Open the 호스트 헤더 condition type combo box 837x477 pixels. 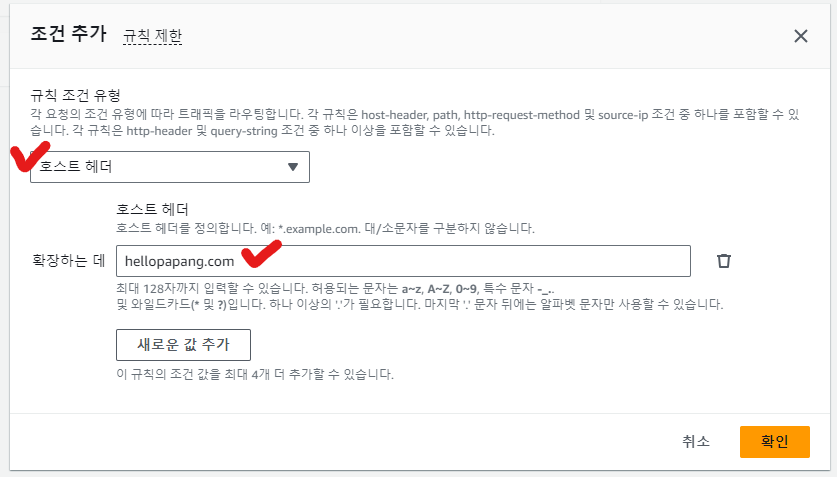coord(170,167)
